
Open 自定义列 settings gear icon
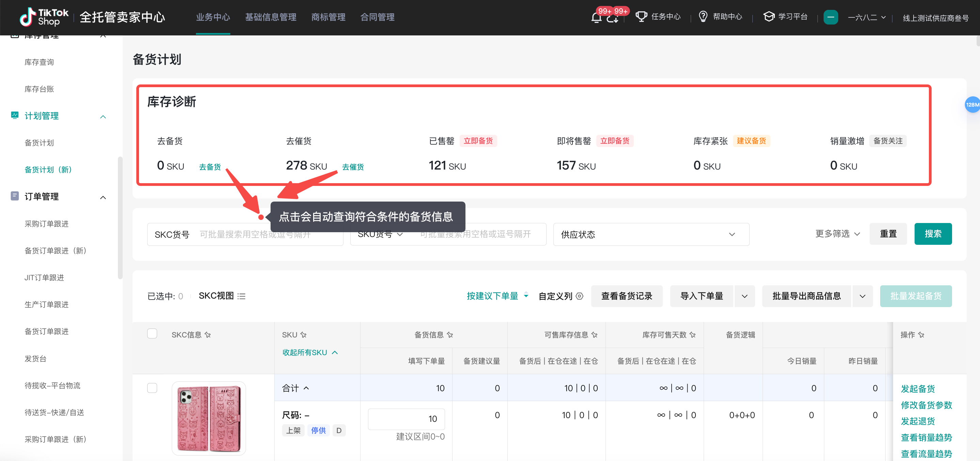pos(579,296)
